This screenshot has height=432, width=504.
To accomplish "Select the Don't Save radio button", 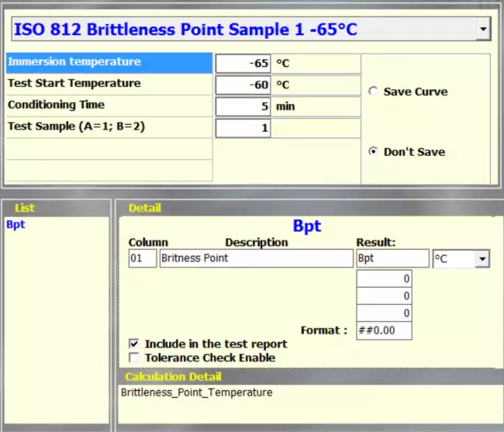I will point(374,152).
